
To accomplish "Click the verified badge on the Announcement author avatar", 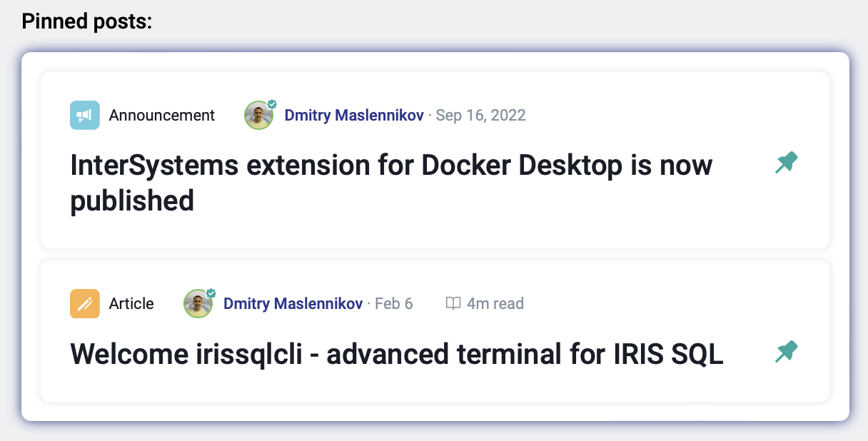I will 272,104.
